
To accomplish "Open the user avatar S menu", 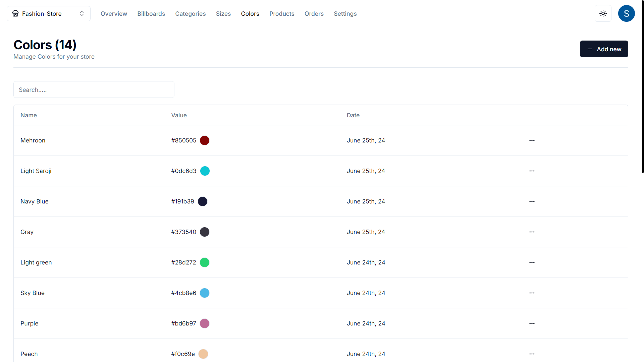I will coord(627,13).
